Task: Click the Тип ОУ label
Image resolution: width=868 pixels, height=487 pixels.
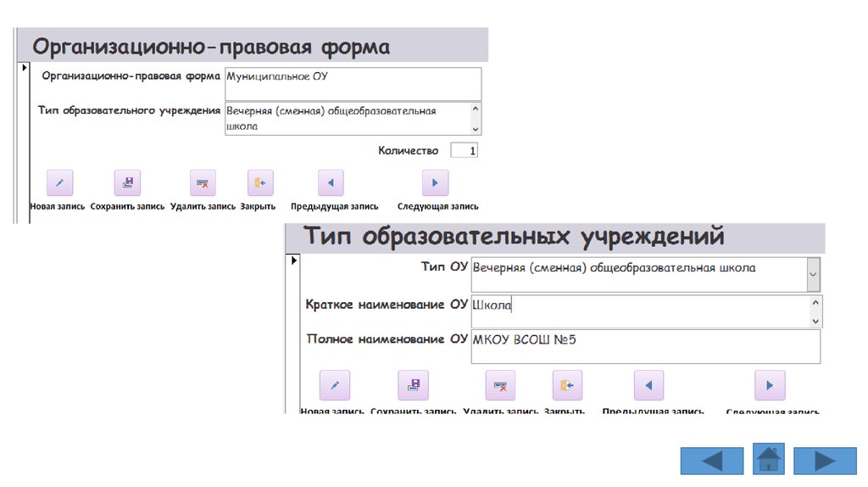Action: tap(444, 266)
